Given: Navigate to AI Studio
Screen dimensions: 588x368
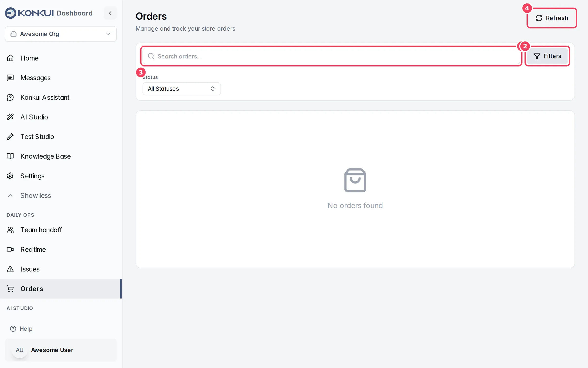Looking at the screenshot, I should [61, 117].
